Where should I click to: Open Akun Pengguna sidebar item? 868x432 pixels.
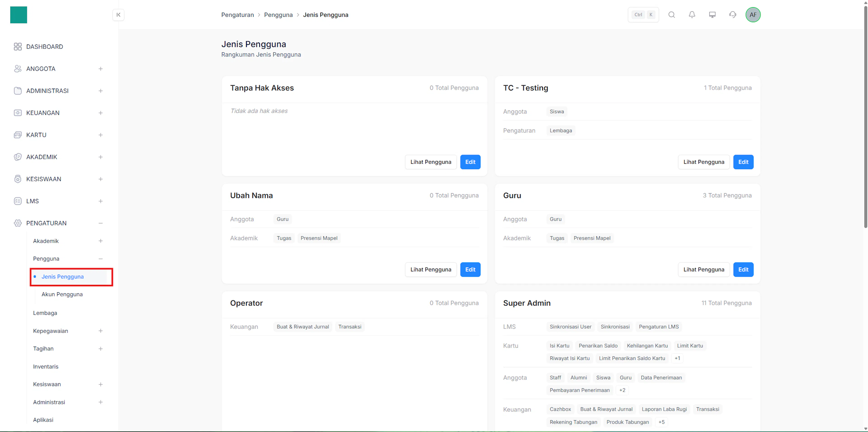coord(62,294)
